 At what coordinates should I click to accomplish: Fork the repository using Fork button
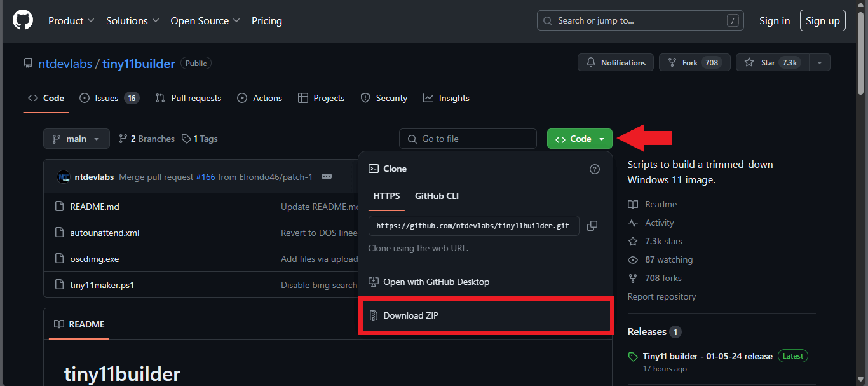pyautogui.click(x=695, y=62)
